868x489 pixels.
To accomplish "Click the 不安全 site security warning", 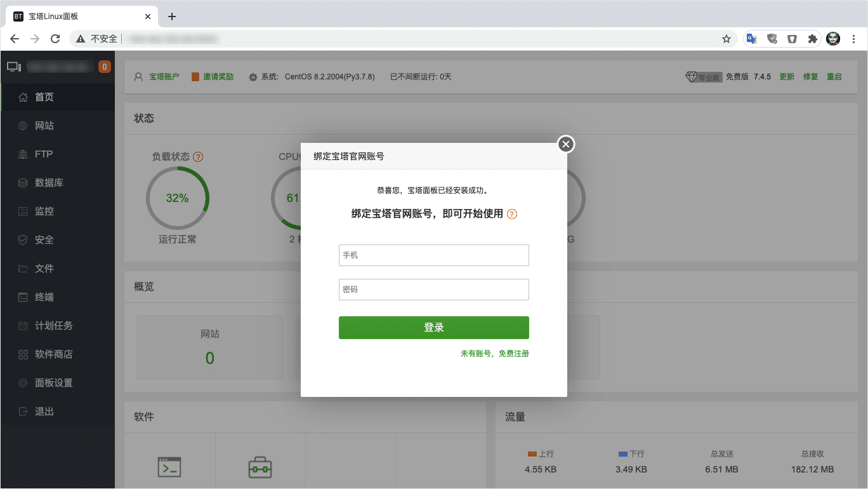I will 97,39.
